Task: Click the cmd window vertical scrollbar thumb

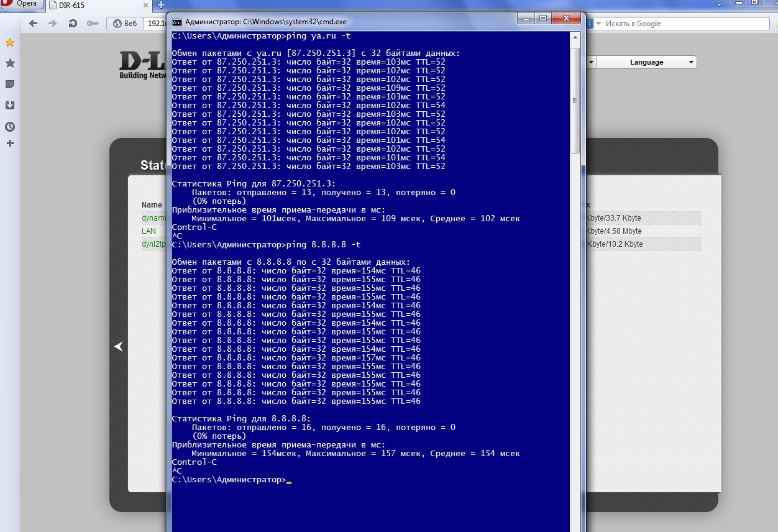Action: tap(575, 99)
